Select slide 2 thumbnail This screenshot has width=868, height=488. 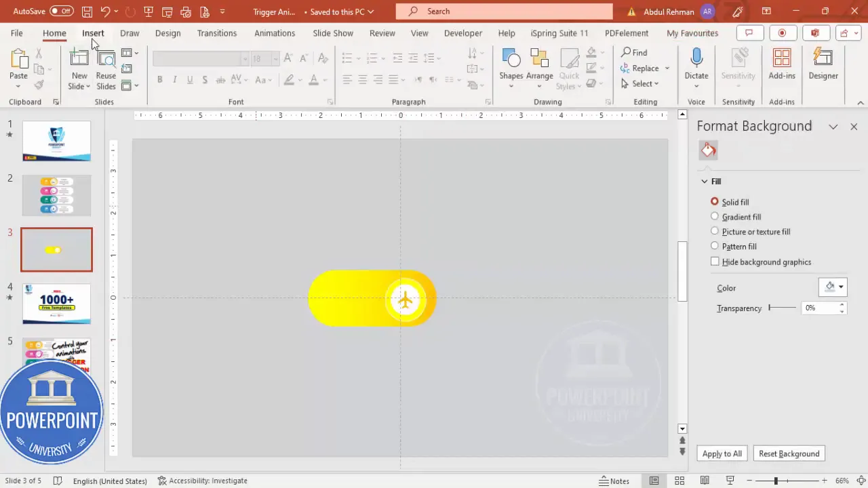click(56, 195)
